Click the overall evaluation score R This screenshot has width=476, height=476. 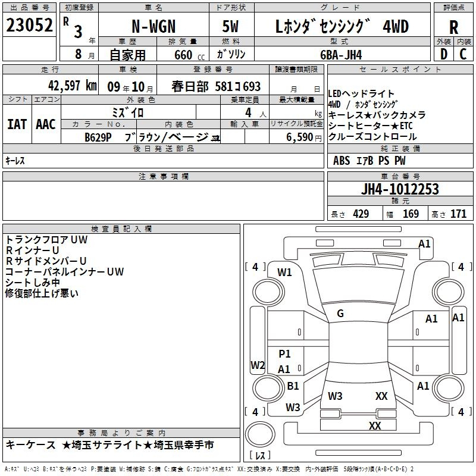coord(453,27)
